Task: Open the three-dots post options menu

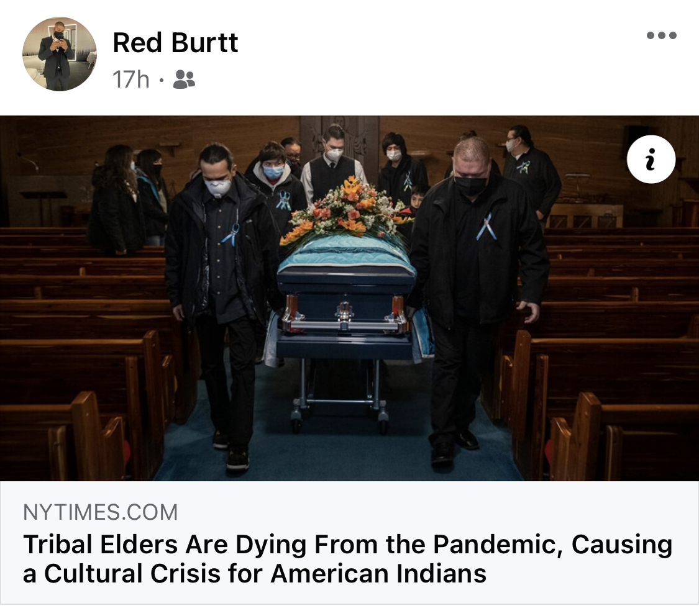Action: (662, 35)
